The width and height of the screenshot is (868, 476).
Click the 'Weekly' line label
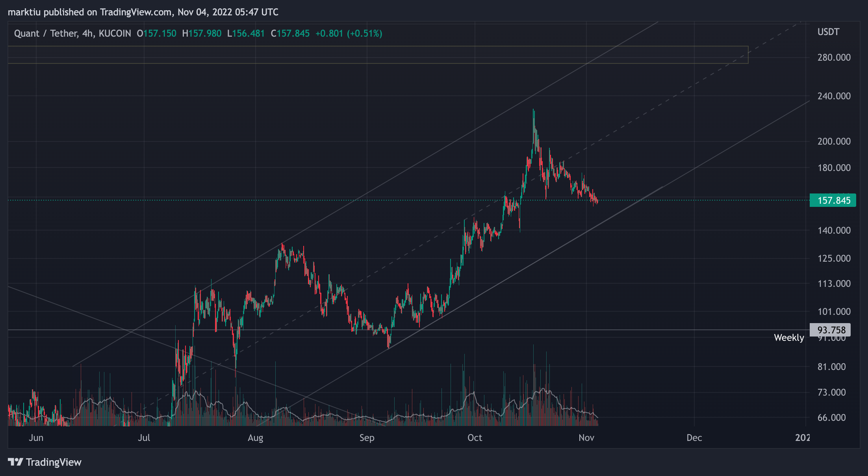pyautogui.click(x=789, y=338)
